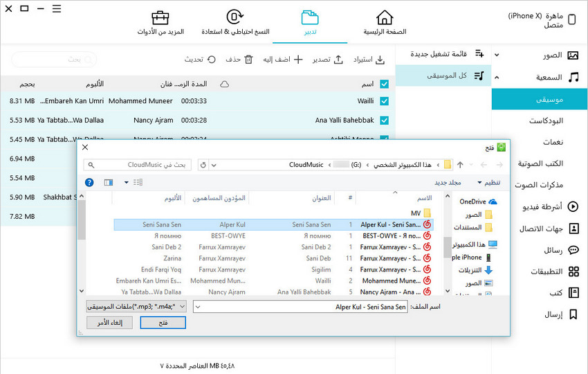Click the Videos (أشرطة فيديو) play icon

tap(573, 206)
